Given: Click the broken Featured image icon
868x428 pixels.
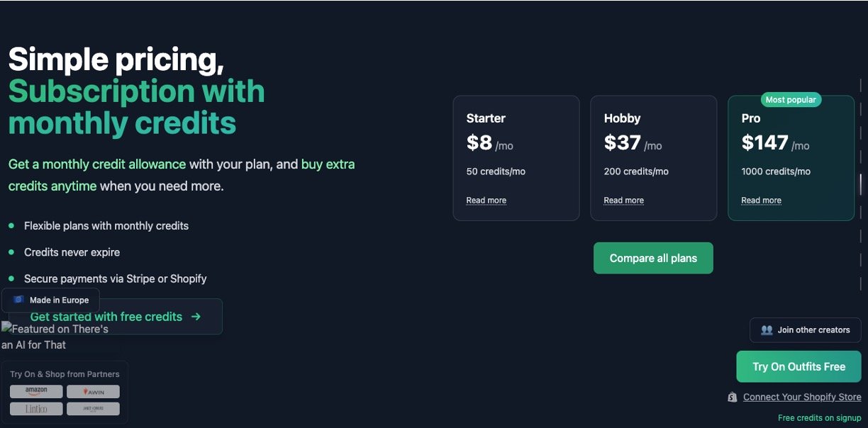Looking at the screenshot, I should coord(6,328).
